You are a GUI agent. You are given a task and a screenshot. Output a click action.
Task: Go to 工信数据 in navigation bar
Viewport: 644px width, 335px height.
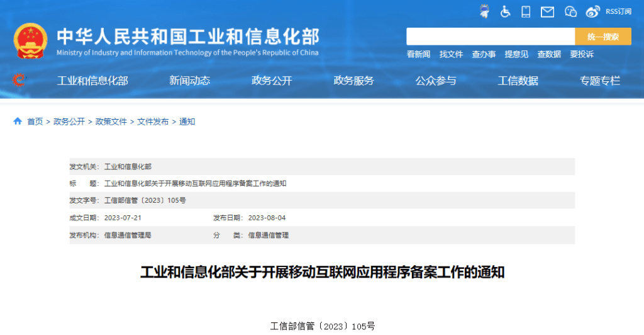[x=518, y=81]
